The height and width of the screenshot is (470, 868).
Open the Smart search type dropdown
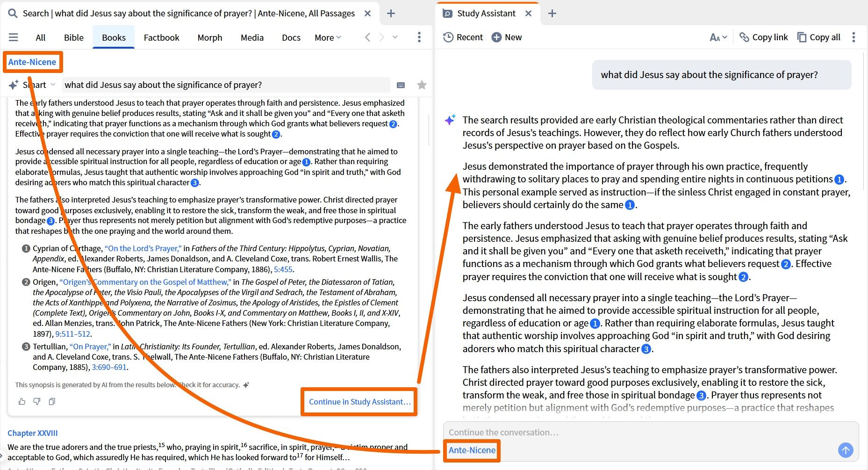[x=32, y=85]
